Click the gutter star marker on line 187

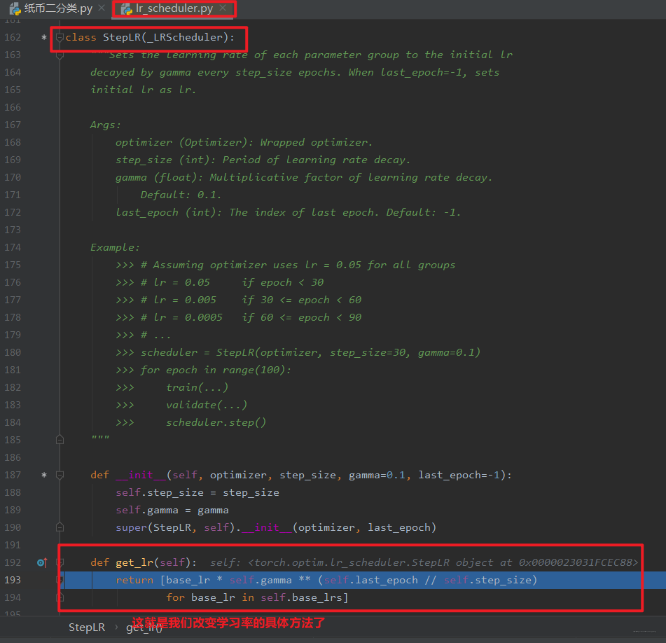[x=44, y=475]
